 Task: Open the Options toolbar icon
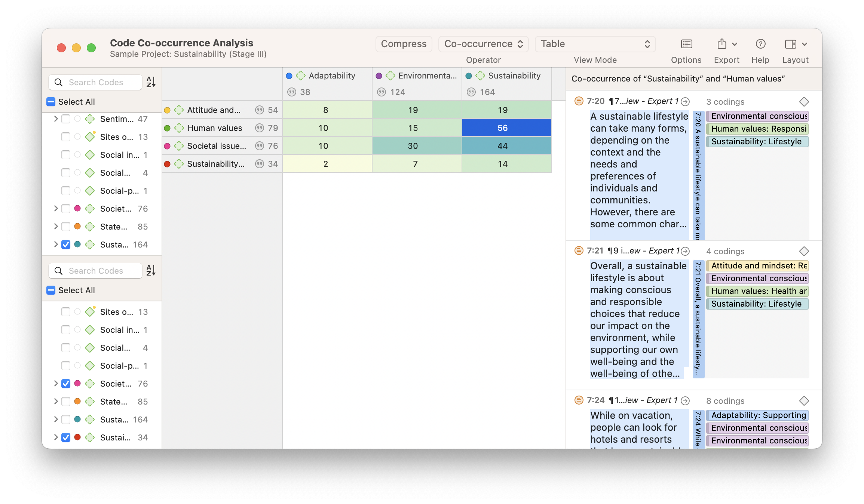[x=686, y=44]
